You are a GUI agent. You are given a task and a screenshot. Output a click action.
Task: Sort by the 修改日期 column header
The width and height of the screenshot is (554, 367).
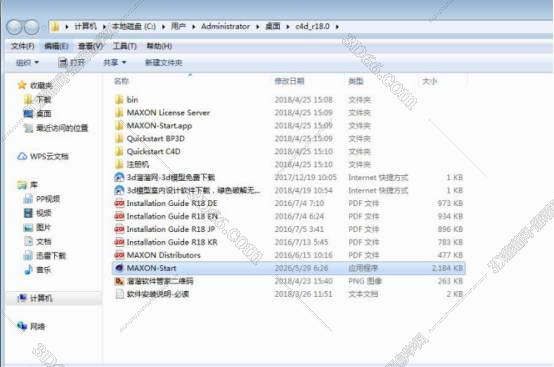(289, 81)
